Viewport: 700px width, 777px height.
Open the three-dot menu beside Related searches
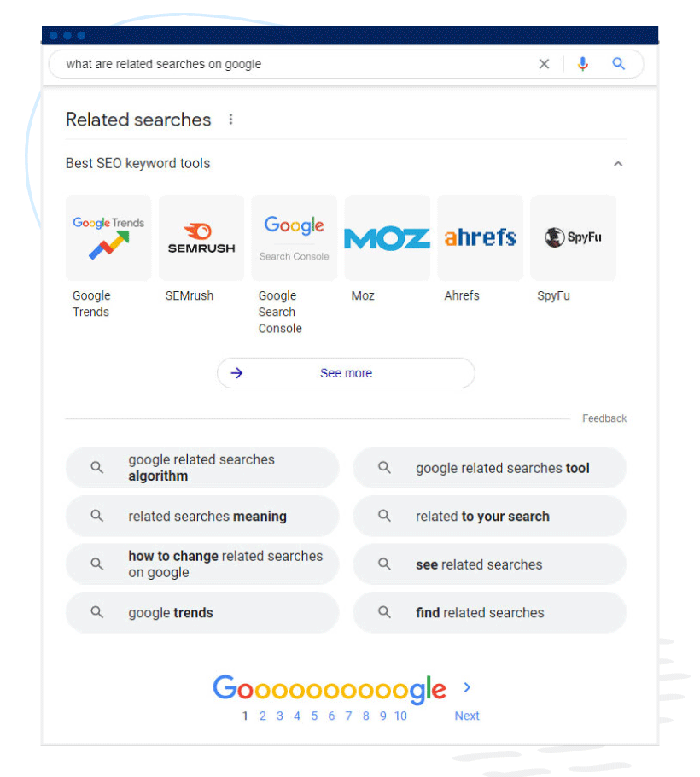coord(230,120)
